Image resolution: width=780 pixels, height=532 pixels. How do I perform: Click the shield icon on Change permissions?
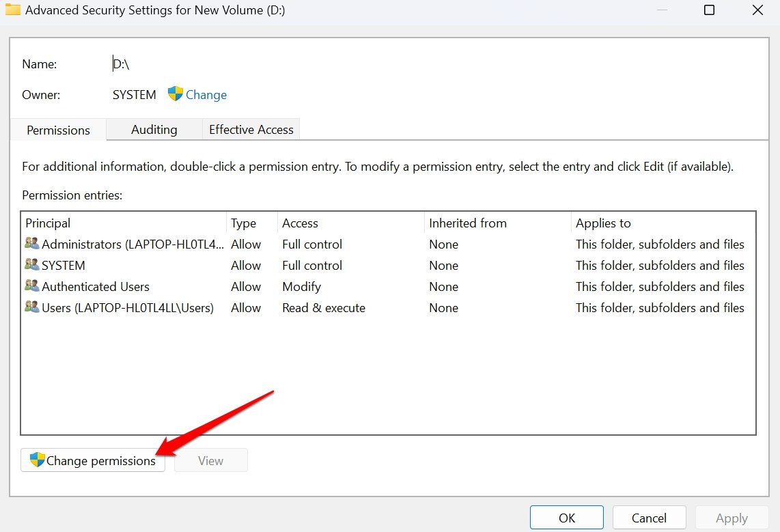(x=38, y=460)
